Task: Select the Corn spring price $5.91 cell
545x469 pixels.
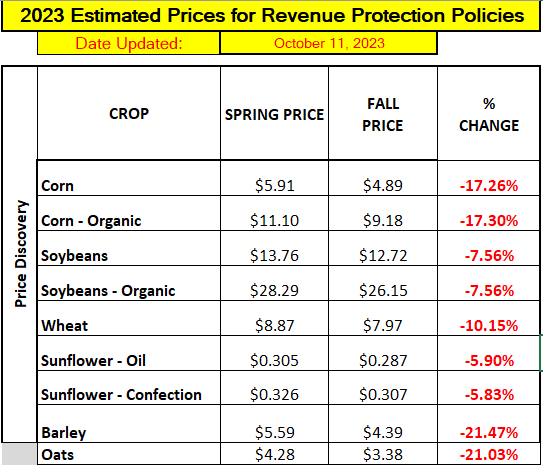Action: pyautogui.click(x=274, y=178)
